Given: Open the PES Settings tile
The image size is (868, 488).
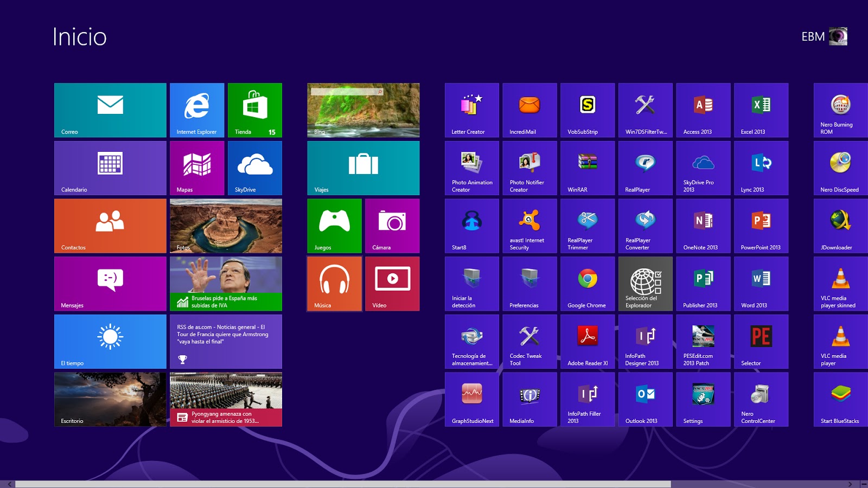Looking at the screenshot, I should coord(703,399).
